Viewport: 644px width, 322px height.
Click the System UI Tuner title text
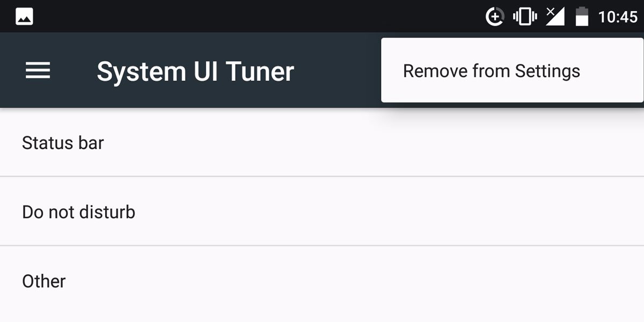coord(195,71)
